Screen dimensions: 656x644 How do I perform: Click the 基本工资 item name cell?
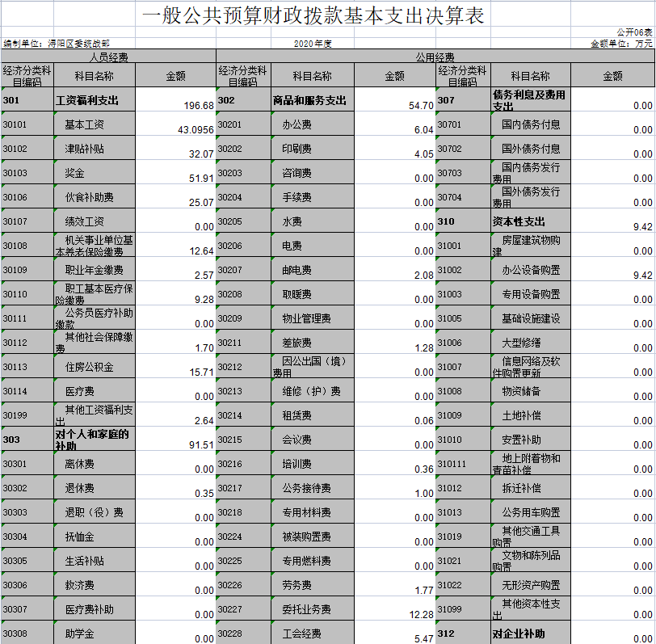pos(95,124)
